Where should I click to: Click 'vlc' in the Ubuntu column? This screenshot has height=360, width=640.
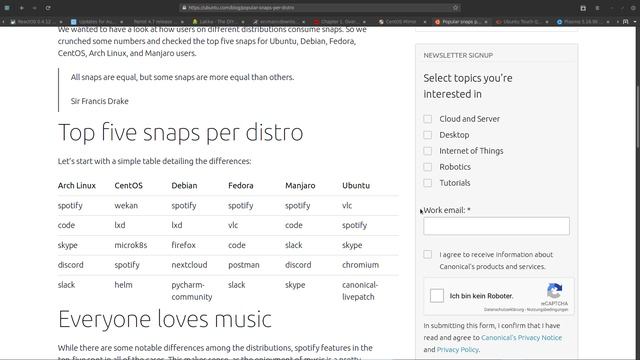tap(347, 205)
